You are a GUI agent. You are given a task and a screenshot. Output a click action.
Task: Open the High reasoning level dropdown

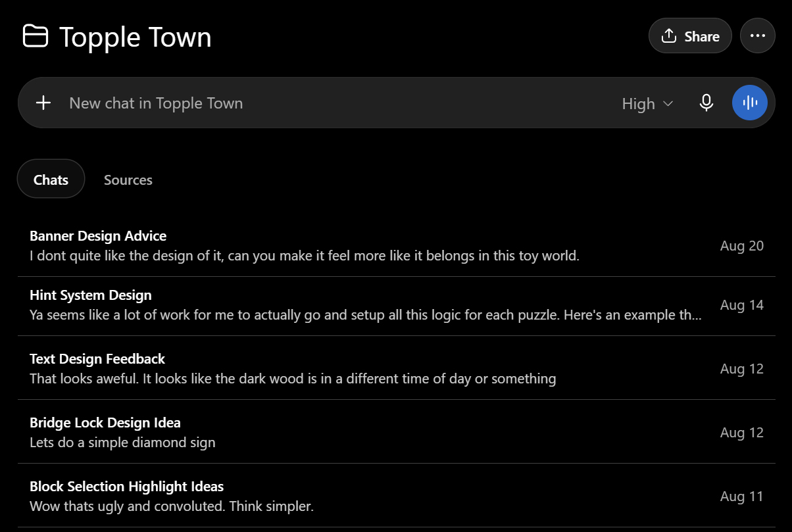coord(647,103)
